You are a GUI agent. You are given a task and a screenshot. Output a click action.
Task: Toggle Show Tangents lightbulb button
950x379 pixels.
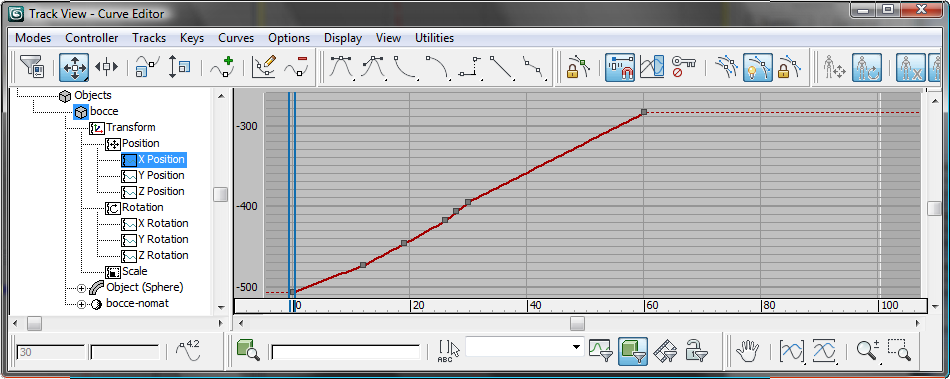[x=758, y=67]
